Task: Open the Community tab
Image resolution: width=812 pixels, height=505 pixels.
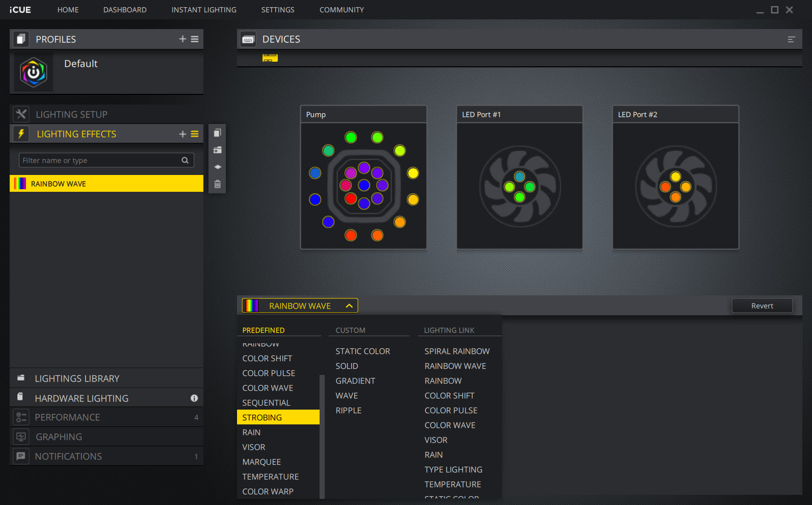Action: 342,10
